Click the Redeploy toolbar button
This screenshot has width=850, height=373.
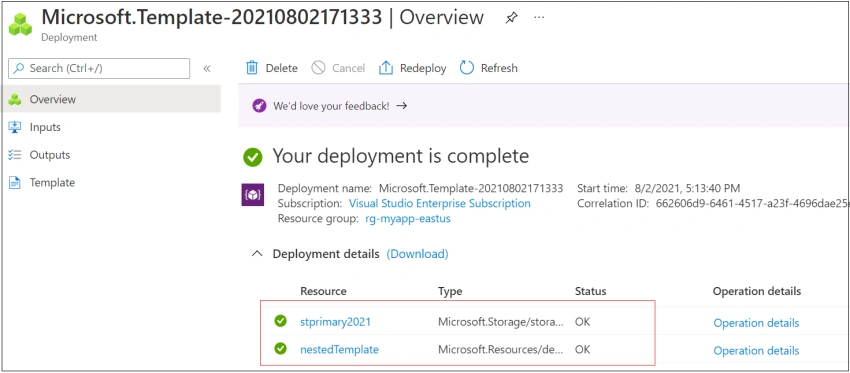[x=413, y=68]
